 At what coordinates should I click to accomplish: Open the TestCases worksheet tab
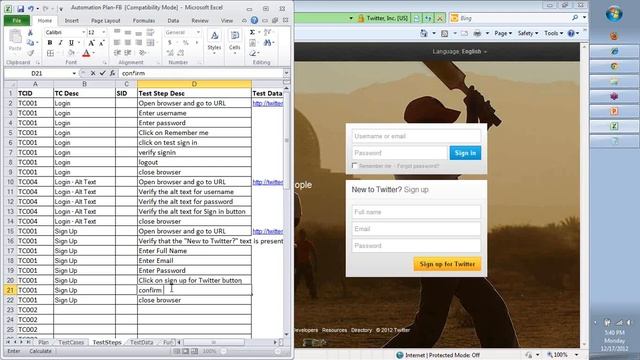(71, 342)
